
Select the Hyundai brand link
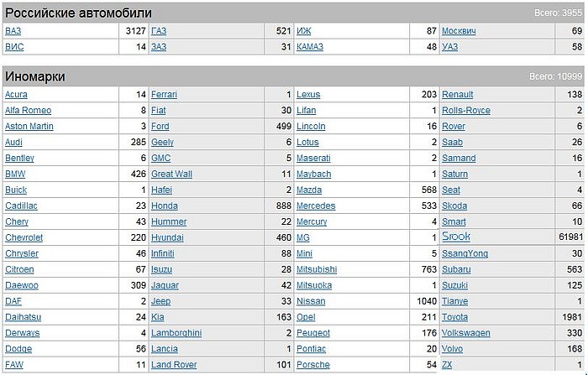(x=167, y=238)
